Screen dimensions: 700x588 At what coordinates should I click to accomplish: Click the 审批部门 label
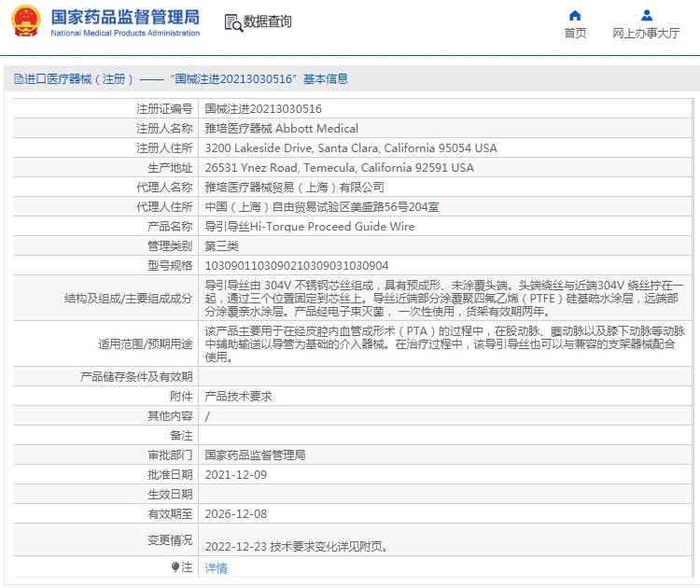click(x=170, y=455)
